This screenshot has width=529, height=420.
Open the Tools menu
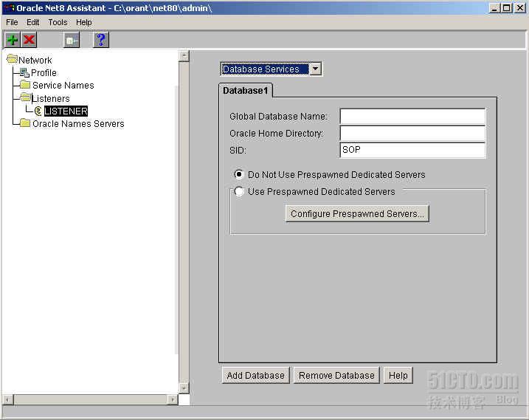[x=58, y=22]
